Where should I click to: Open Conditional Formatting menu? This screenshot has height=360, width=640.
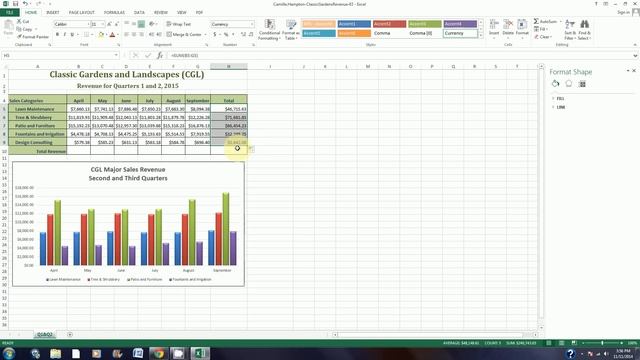point(269,29)
